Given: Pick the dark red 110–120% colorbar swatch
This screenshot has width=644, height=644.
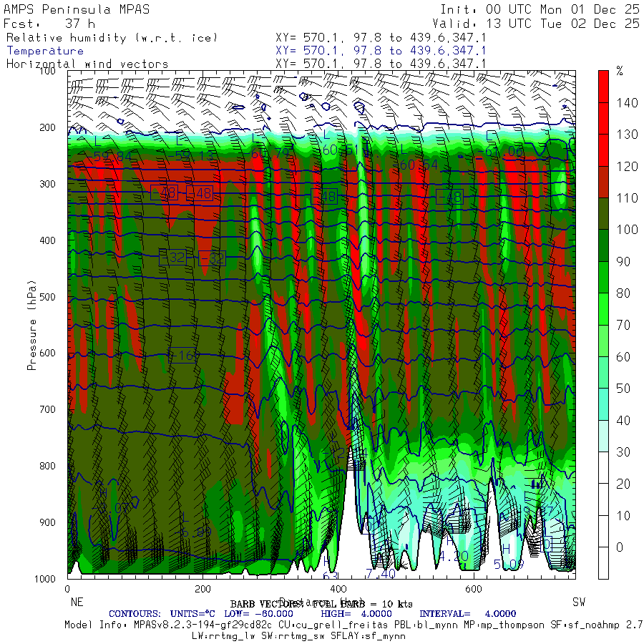Looking at the screenshot, I should coord(603,182).
